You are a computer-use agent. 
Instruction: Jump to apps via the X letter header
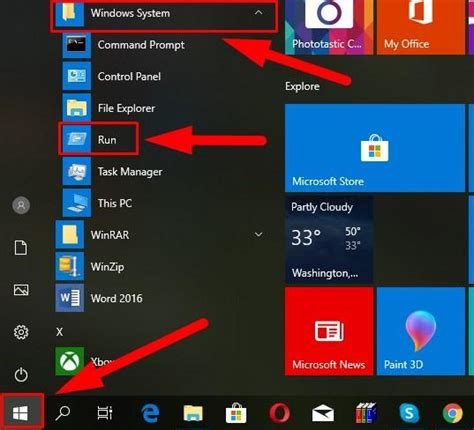click(x=59, y=332)
